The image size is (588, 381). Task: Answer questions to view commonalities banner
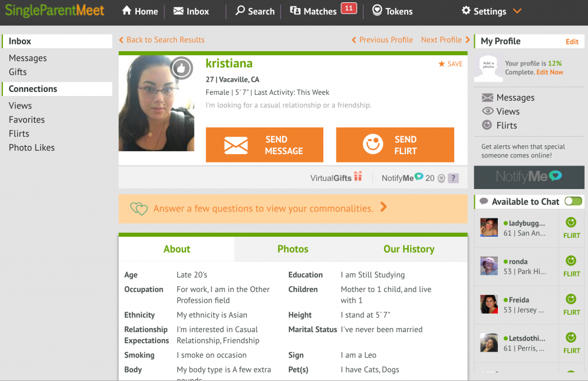[x=293, y=209]
